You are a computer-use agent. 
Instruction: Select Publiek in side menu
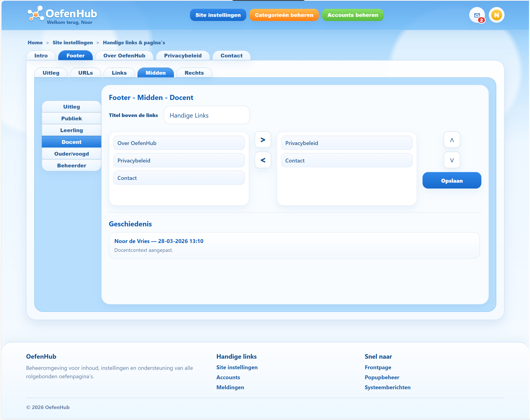(72, 118)
